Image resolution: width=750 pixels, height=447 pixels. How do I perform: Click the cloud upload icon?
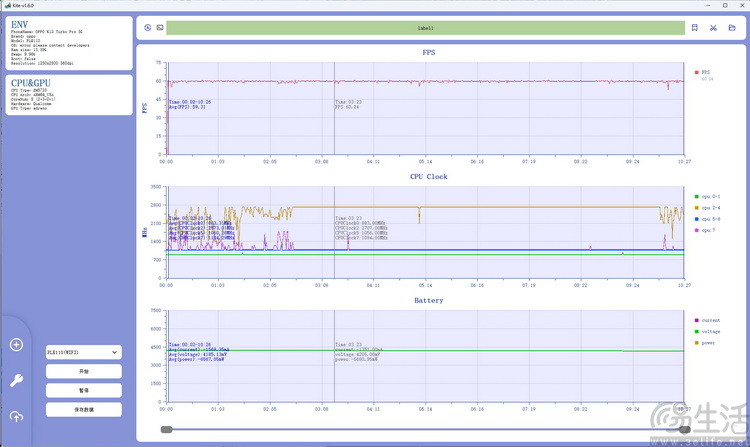point(16,416)
